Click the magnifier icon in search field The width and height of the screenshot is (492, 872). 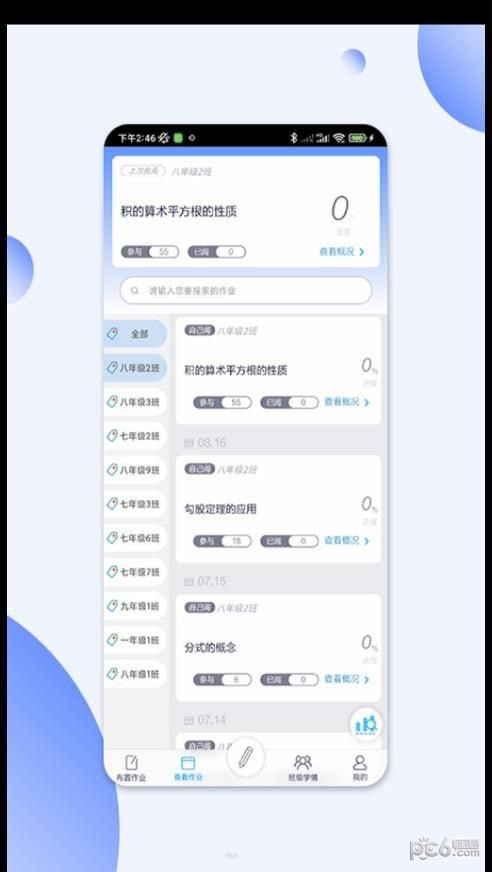pos(135,290)
